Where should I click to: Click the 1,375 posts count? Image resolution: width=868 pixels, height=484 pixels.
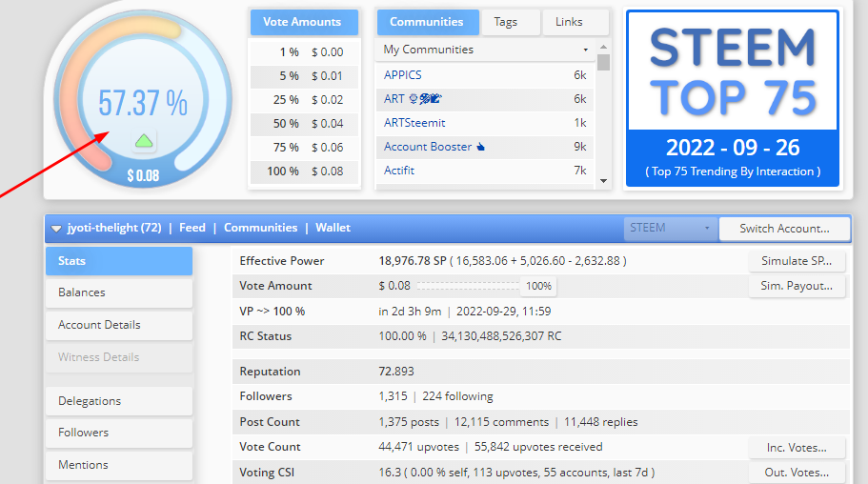409,422
